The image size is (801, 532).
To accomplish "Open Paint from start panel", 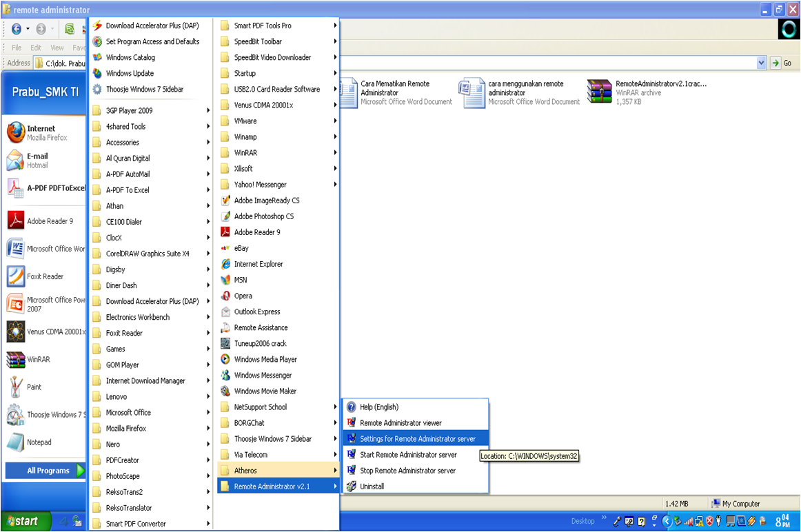I will coord(45,387).
